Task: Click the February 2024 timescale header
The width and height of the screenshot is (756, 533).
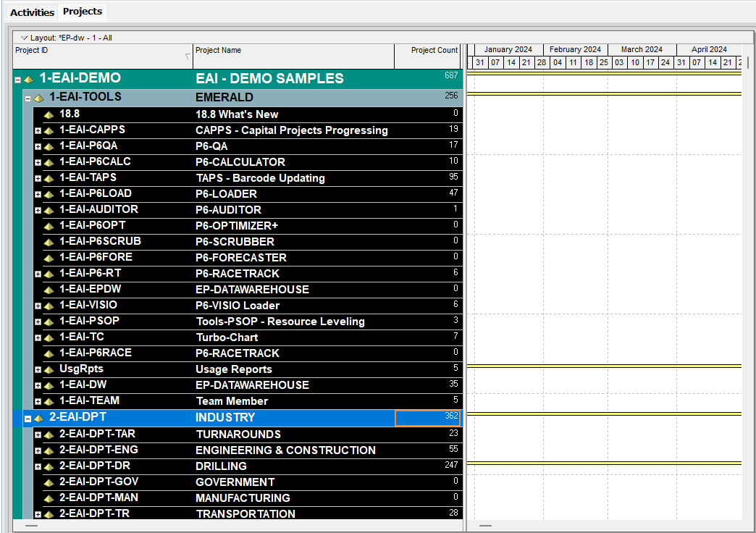Action: [x=575, y=50]
